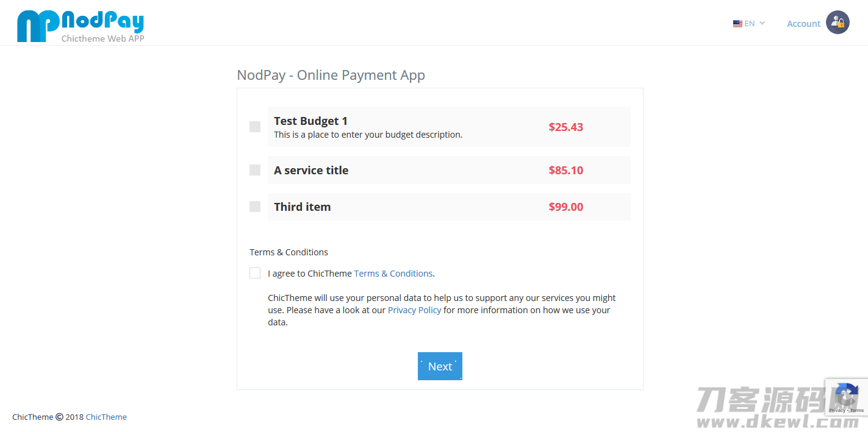Check the Test Budget 1 checkbox
Image resolution: width=868 pixels, height=432 pixels.
[255, 127]
